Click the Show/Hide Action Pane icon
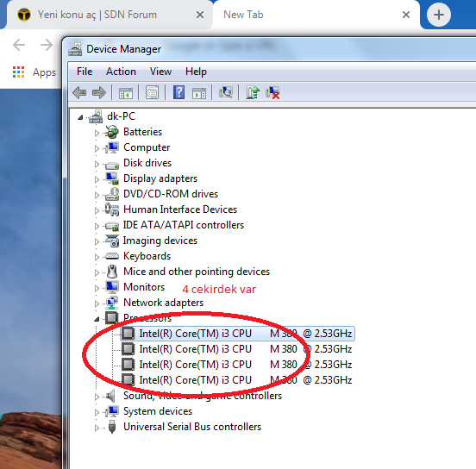This screenshot has width=476, height=469. [x=199, y=92]
